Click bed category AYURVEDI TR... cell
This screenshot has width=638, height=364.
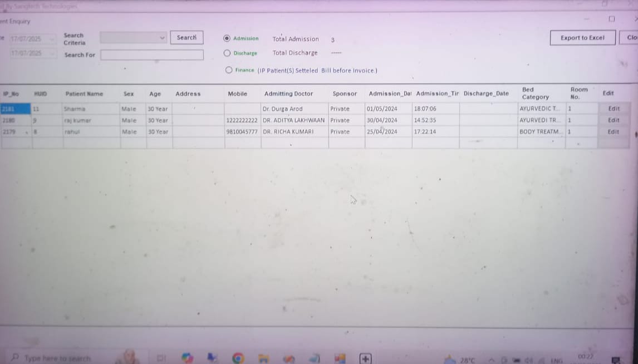point(541,120)
